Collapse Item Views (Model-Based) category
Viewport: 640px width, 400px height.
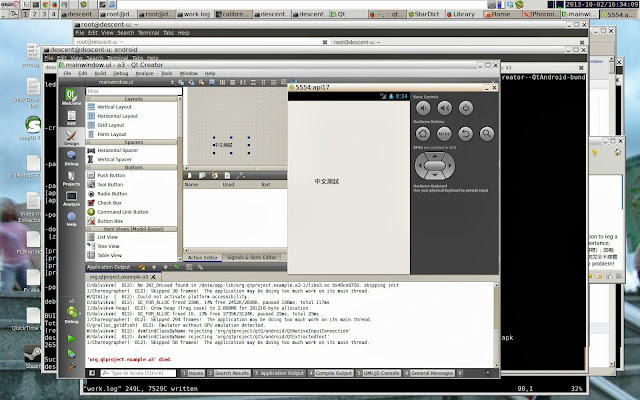131,229
